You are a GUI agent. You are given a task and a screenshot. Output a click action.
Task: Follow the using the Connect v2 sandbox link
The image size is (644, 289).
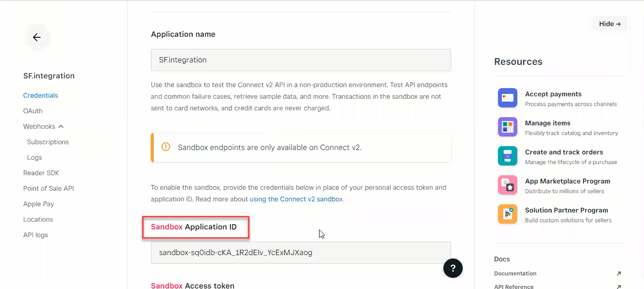point(296,199)
